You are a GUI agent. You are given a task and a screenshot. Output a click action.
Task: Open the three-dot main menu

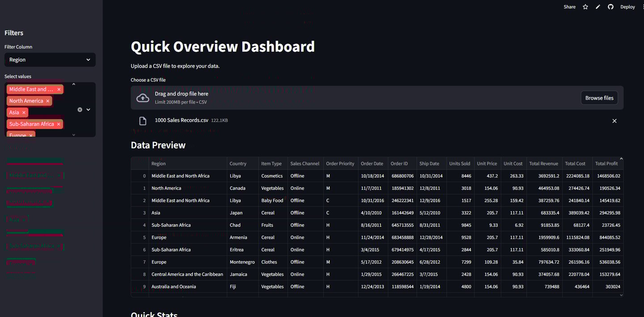click(x=644, y=7)
